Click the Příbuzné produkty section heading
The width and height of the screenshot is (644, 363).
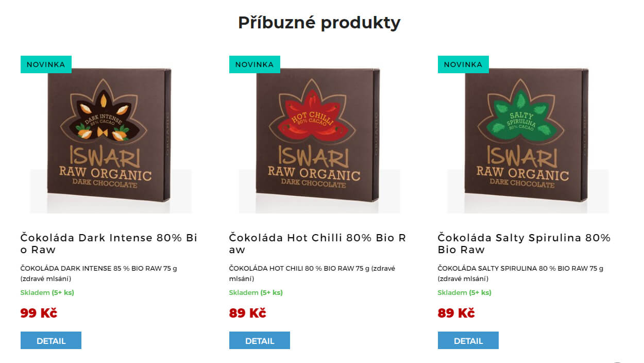pos(319,23)
